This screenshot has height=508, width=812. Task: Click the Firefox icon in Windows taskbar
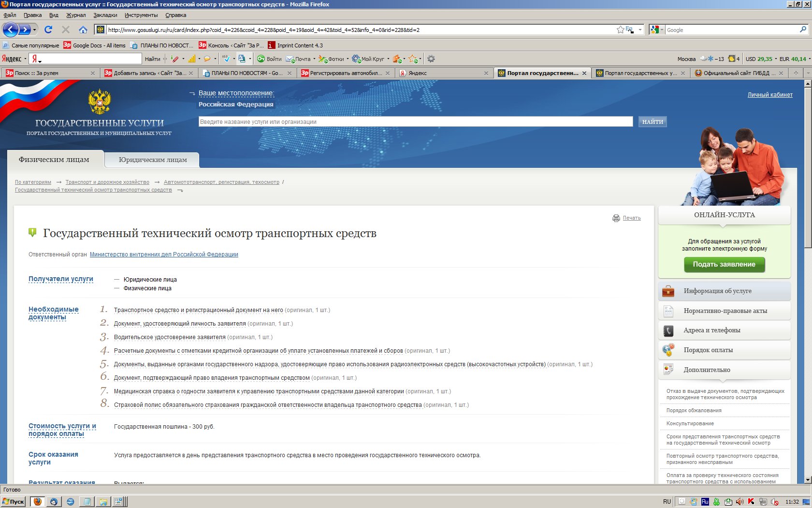[x=37, y=502]
